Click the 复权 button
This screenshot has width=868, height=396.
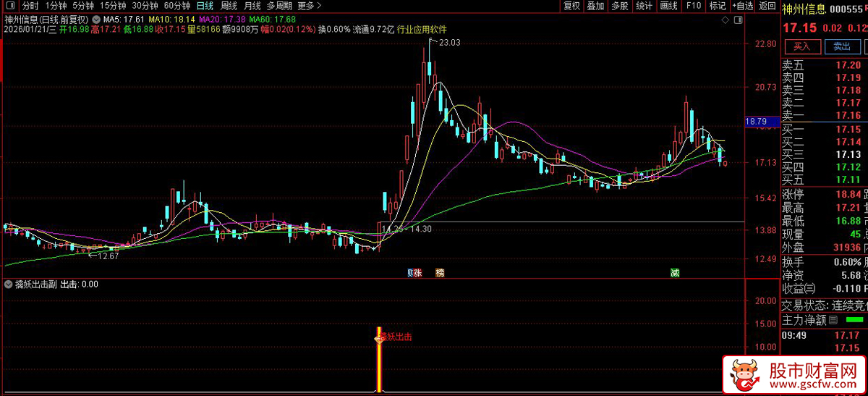tap(571, 6)
